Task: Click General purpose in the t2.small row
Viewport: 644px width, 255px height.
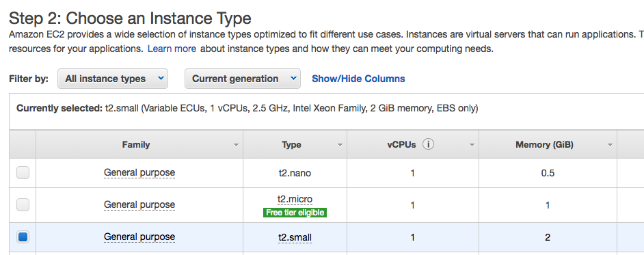Action: [x=139, y=237]
